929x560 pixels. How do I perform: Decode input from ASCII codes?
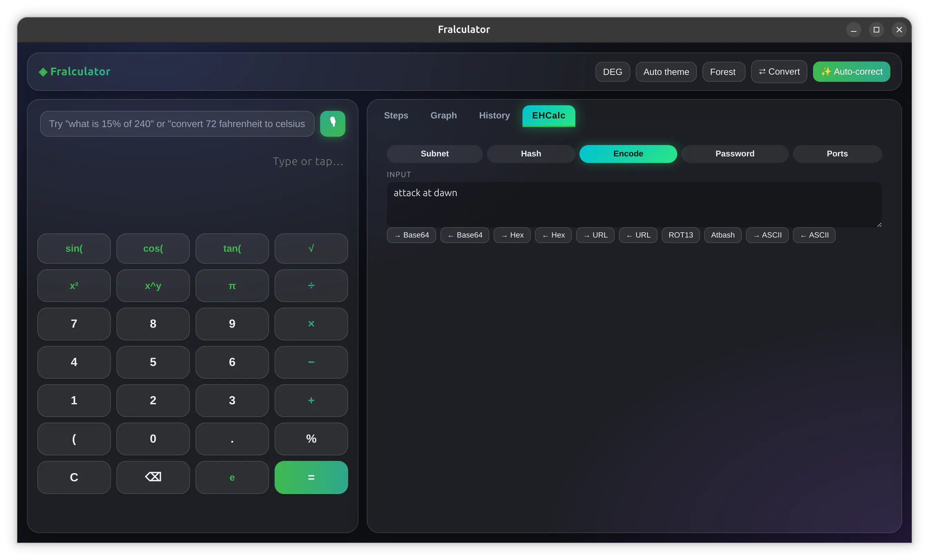pos(814,235)
